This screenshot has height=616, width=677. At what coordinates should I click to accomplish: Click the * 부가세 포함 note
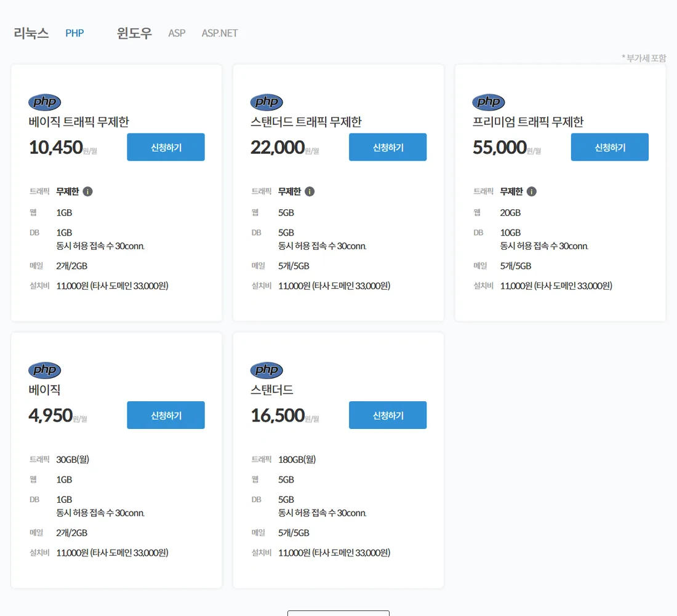(644, 58)
